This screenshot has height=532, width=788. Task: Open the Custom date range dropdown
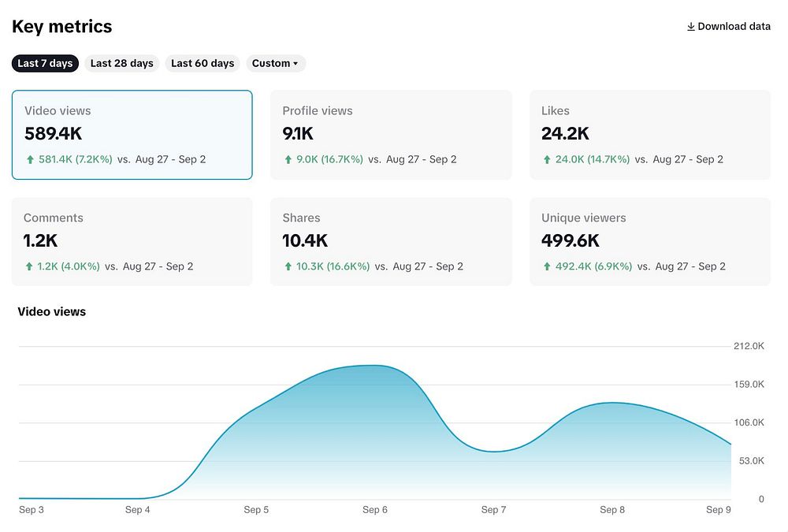pos(275,63)
